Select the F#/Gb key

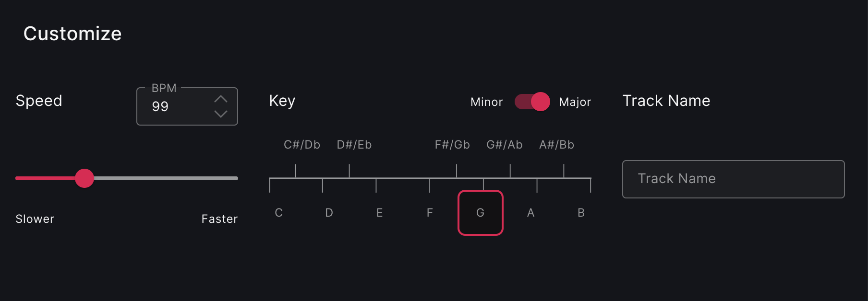point(452,144)
